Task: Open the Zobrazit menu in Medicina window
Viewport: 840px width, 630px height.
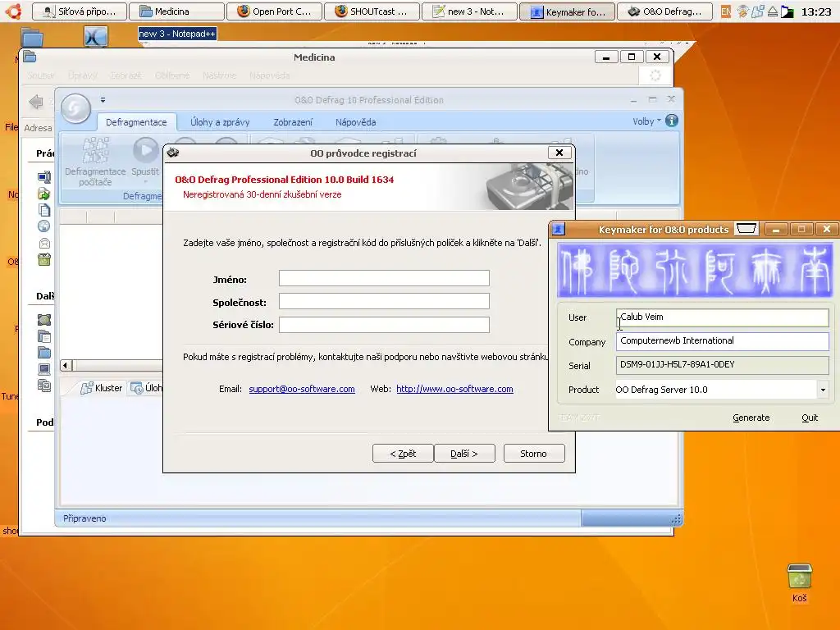Action: pos(126,75)
